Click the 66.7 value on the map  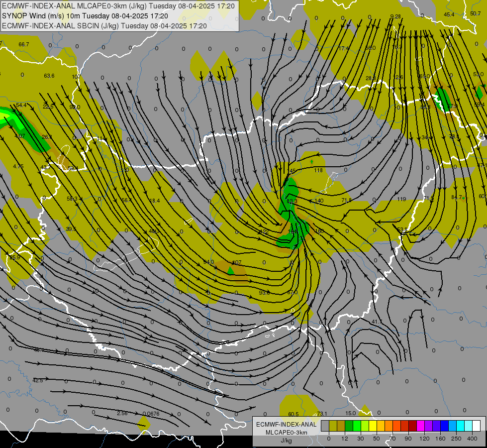click(x=23, y=44)
